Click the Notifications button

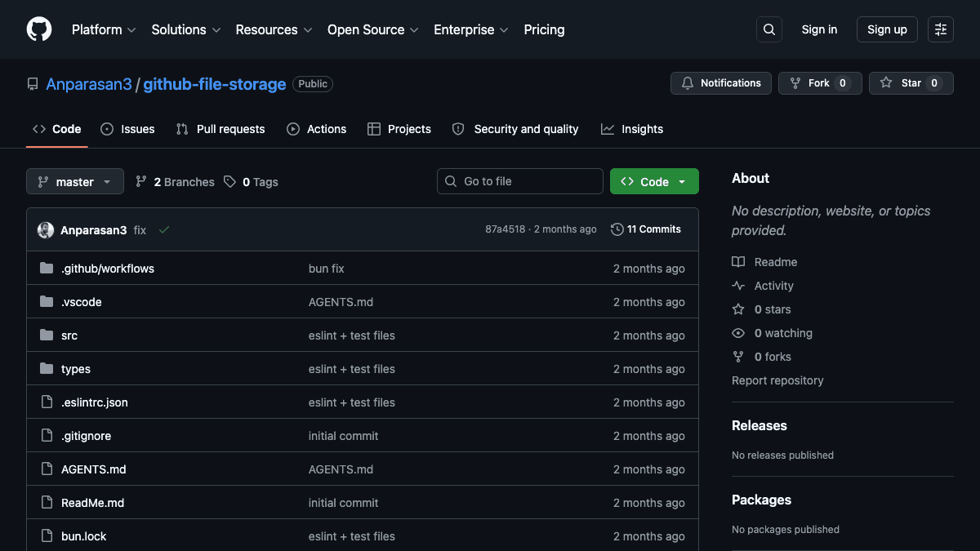(x=721, y=83)
